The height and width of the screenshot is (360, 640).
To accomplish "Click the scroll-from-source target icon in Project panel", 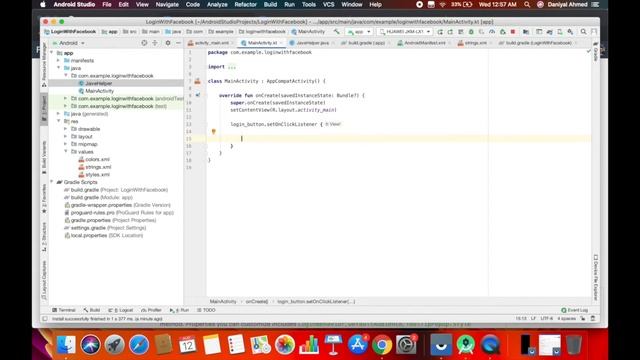I will pos(144,43).
